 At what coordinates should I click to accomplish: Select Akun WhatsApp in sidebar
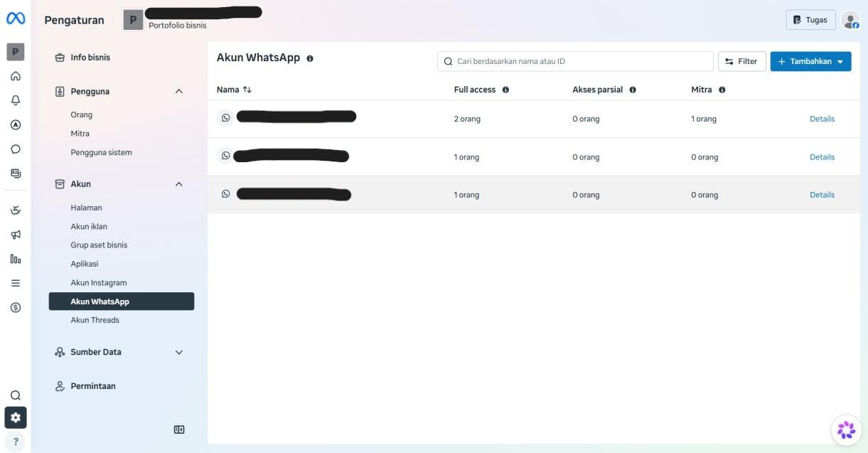[122, 302]
